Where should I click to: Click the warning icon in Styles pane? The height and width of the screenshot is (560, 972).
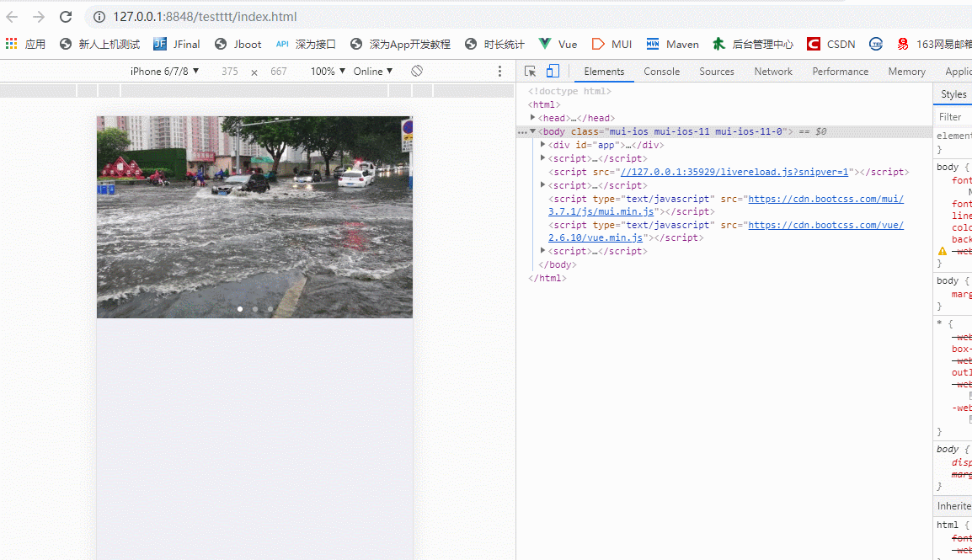click(x=943, y=251)
